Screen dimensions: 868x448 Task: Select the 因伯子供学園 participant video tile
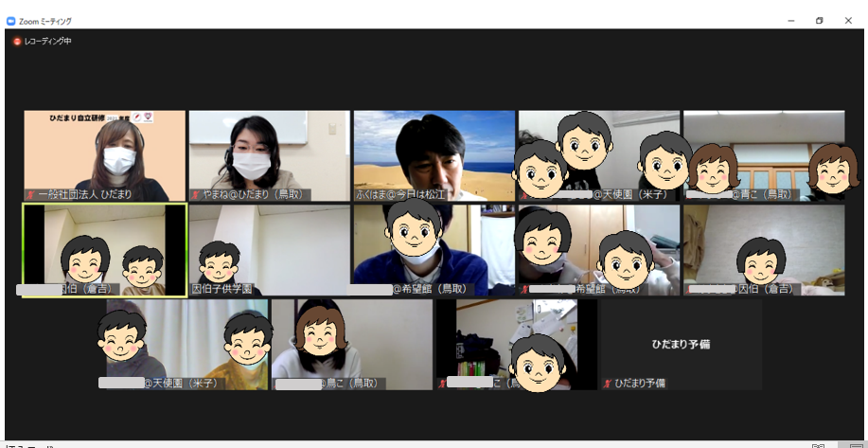270,250
